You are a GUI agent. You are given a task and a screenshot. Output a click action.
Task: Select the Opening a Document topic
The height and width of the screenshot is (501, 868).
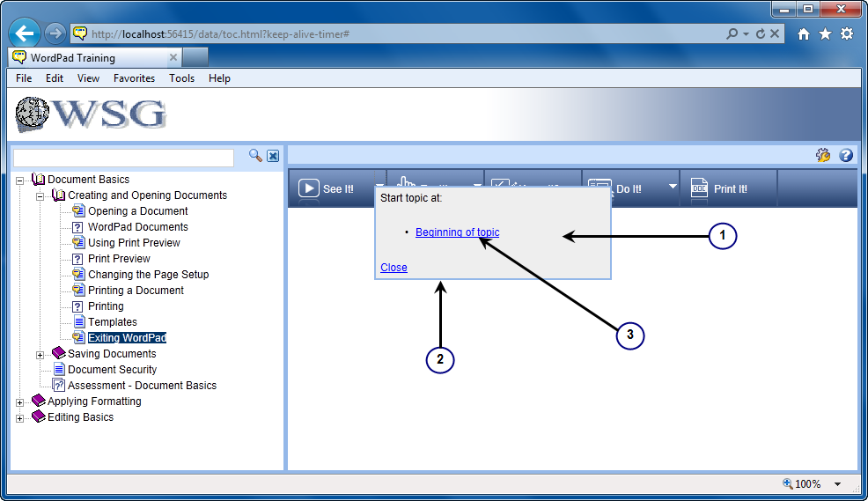(x=138, y=211)
